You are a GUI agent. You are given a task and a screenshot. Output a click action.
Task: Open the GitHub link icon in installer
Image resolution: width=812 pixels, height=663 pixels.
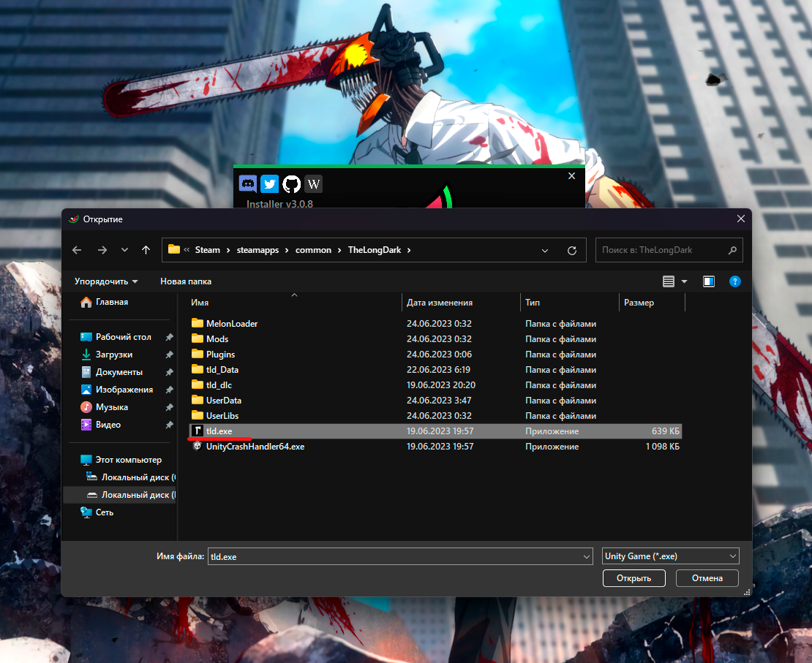coord(292,183)
